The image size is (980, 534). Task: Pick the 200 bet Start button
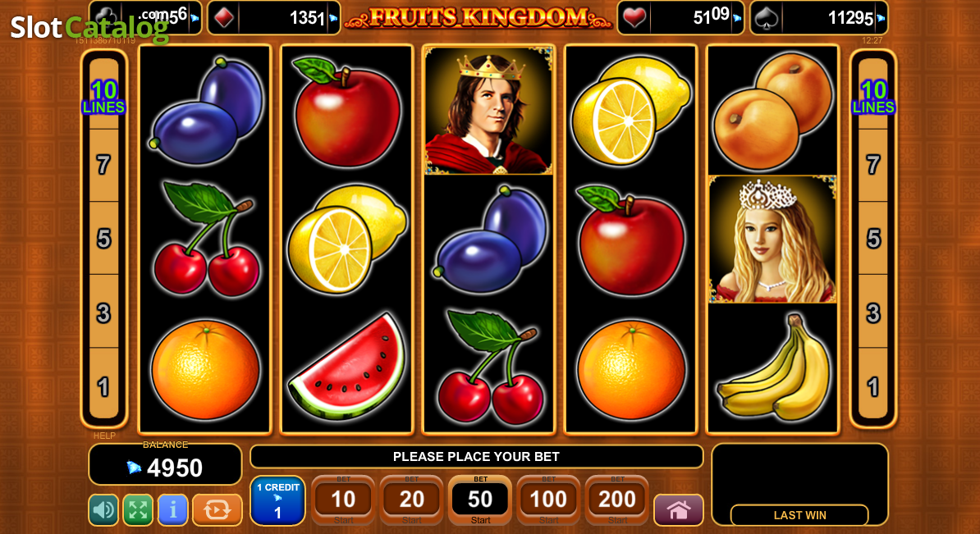pos(617,500)
